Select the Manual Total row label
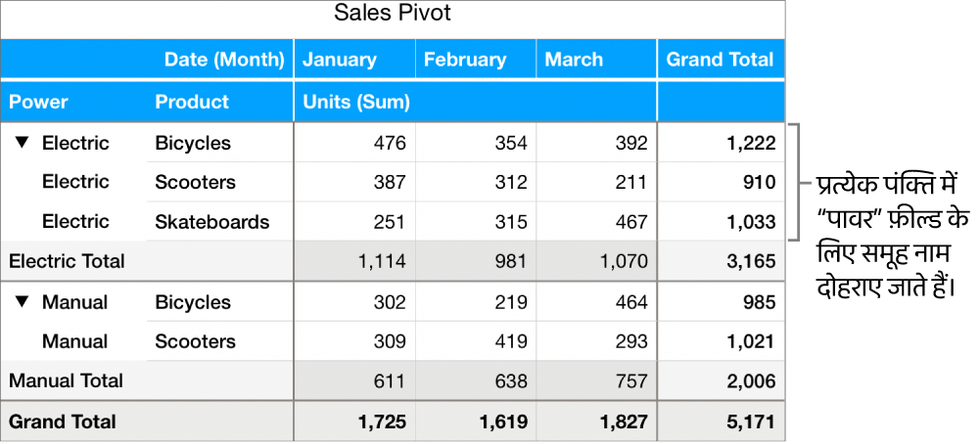Screen dimensions: 980x444 pos(66,380)
